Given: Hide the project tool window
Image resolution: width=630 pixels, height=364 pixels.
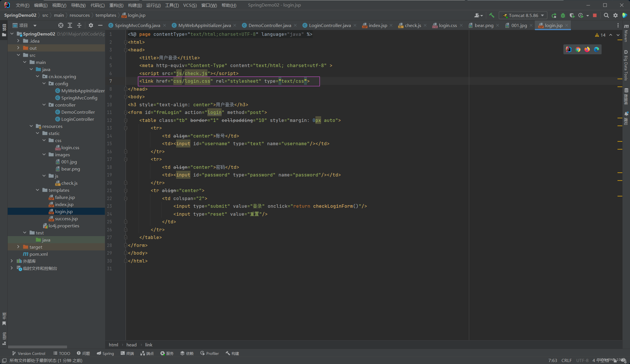Looking at the screenshot, I should pyautogui.click(x=100, y=25).
